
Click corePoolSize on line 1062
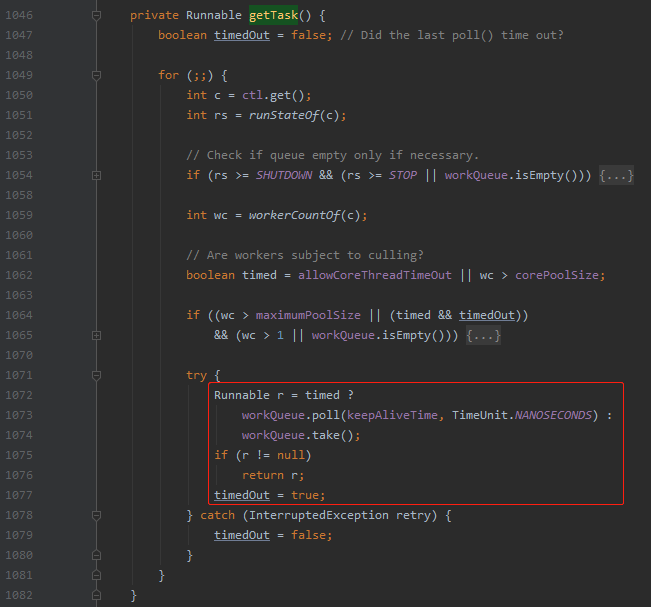pos(556,275)
